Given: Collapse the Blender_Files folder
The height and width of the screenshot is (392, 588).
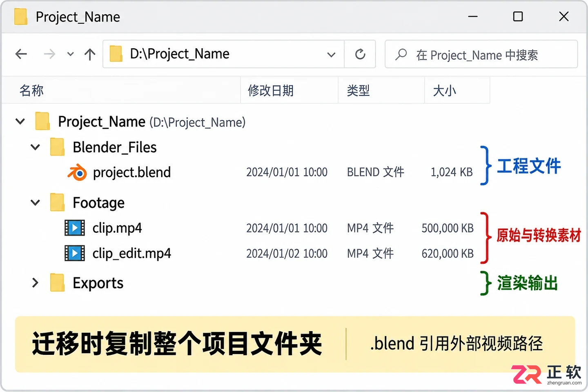Looking at the screenshot, I should tap(36, 147).
